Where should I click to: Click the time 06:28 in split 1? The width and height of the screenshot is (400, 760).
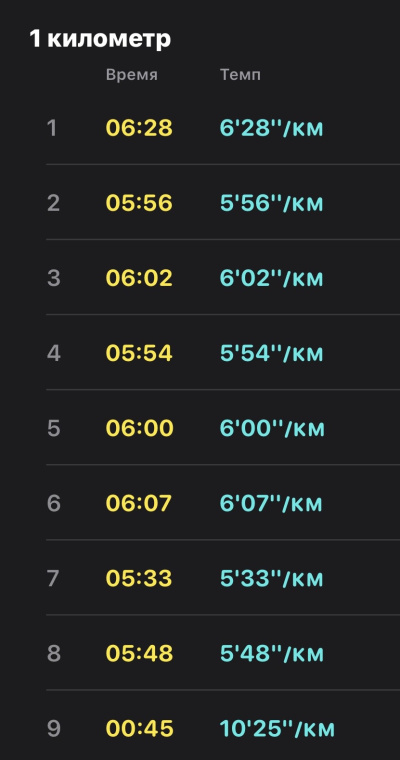(139, 128)
